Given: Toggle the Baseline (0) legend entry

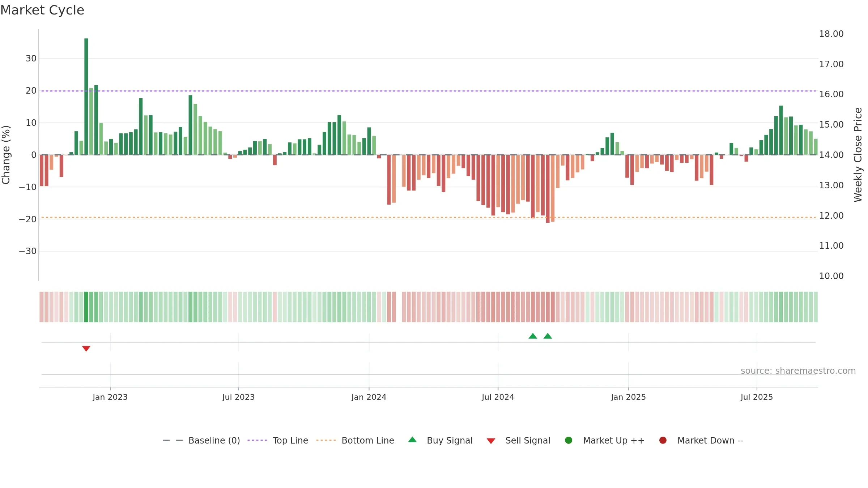Looking at the screenshot, I should [x=201, y=440].
